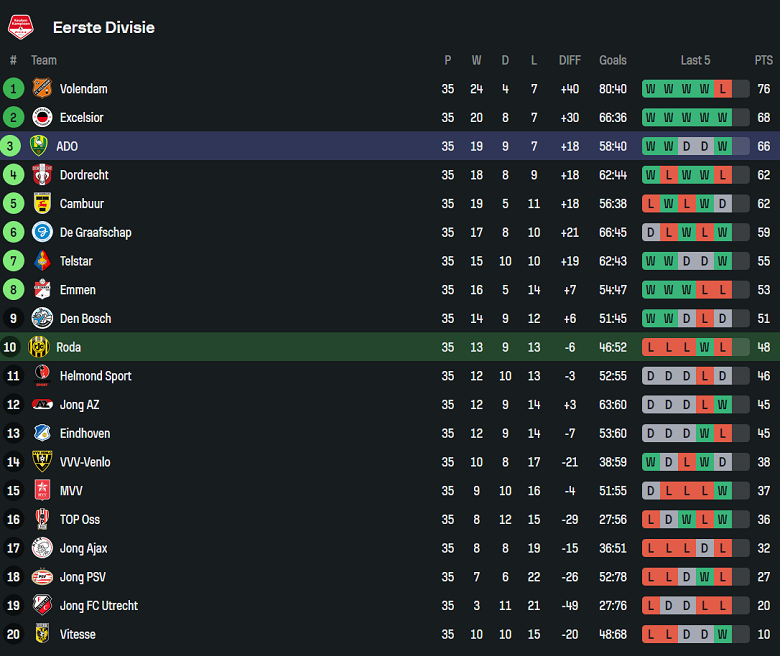Click the Eerste Divisie league logo
The width and height of the screenshot is (780, 656).
coord(20,27)
